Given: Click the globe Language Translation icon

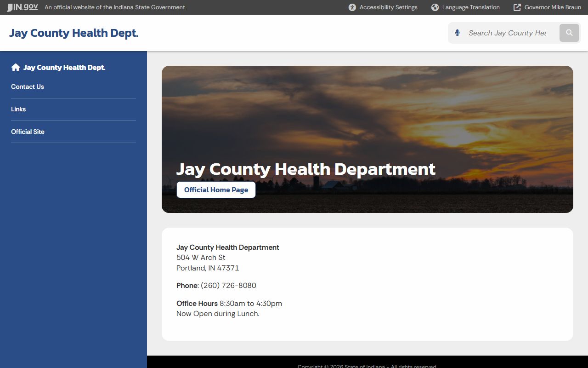Looking at the screenshot, I should point(435,7).
